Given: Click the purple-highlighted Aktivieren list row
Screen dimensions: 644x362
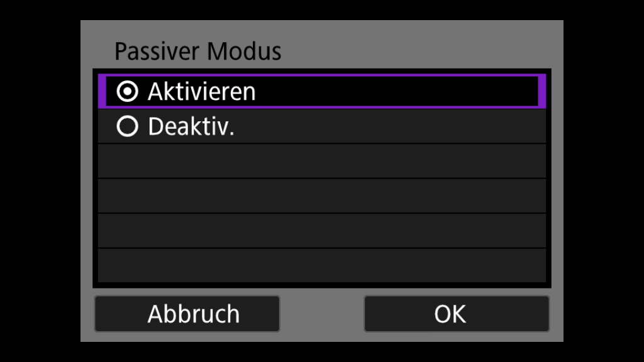Looking at the screenshot, I should coord(322,91).
